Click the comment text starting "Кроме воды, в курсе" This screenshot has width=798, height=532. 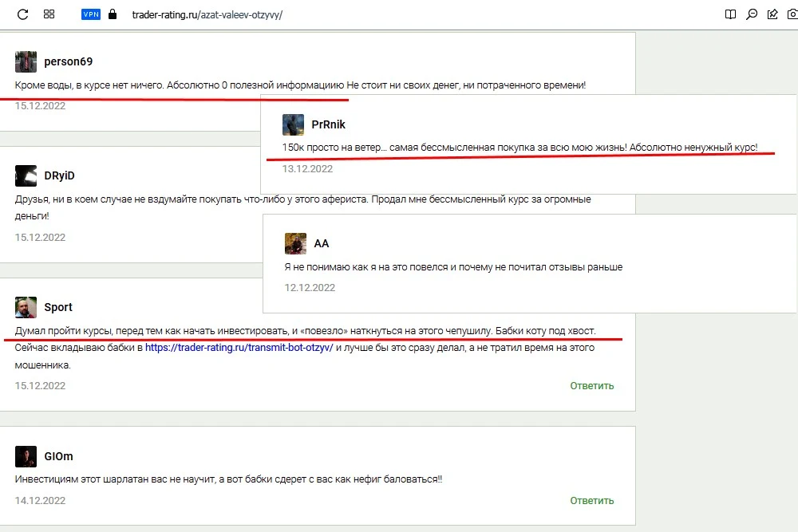[300, 85]
